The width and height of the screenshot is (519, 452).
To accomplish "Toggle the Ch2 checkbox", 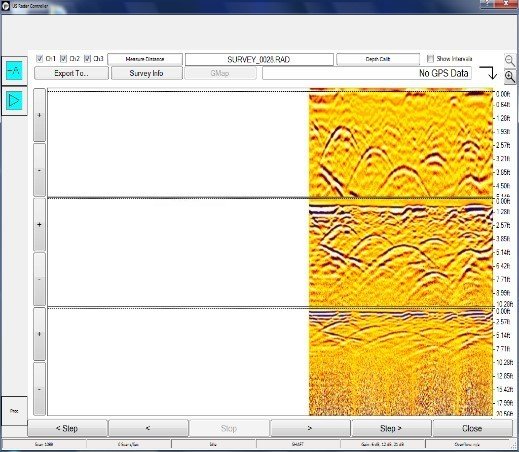I will tap(63, 59).
